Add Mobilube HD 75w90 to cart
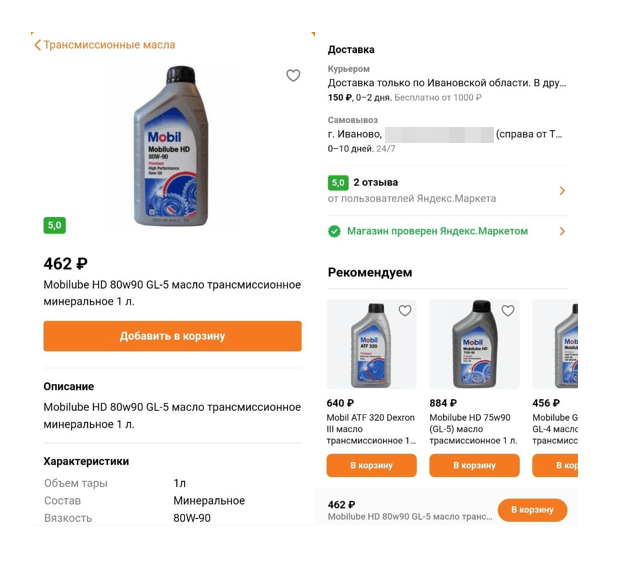This screenshot has height=568, width=631. pos(474,465)
